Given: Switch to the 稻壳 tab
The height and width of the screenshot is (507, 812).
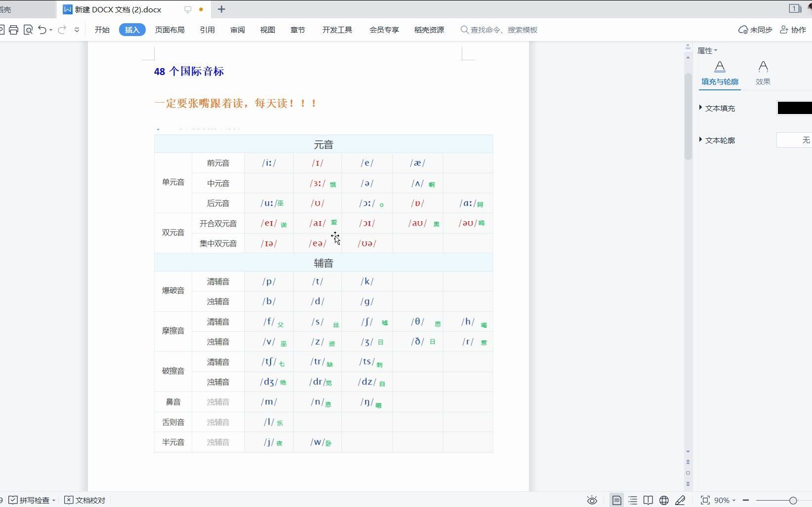Looking at the screenshot, I should (6, 9).
